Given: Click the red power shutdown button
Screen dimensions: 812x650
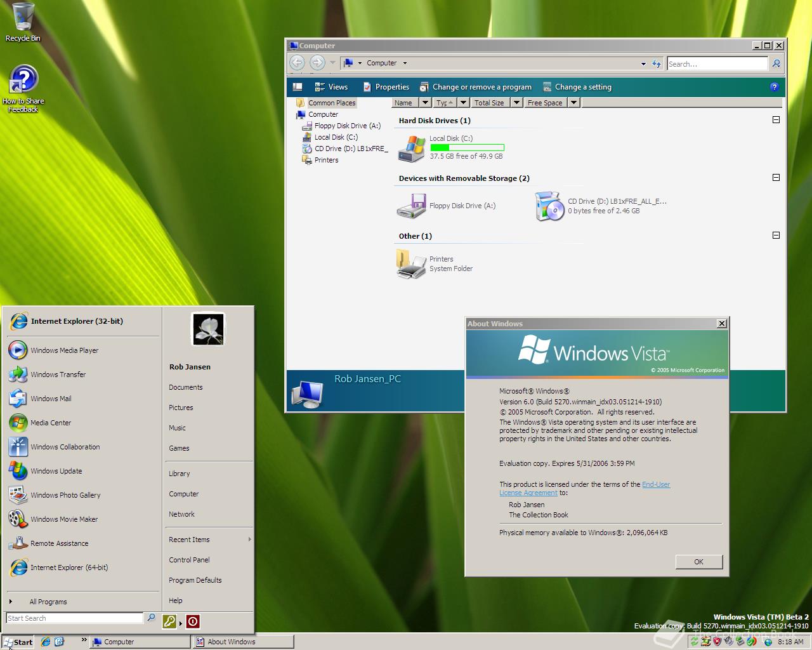Looking at the screenshot, I should click(193, 621).
